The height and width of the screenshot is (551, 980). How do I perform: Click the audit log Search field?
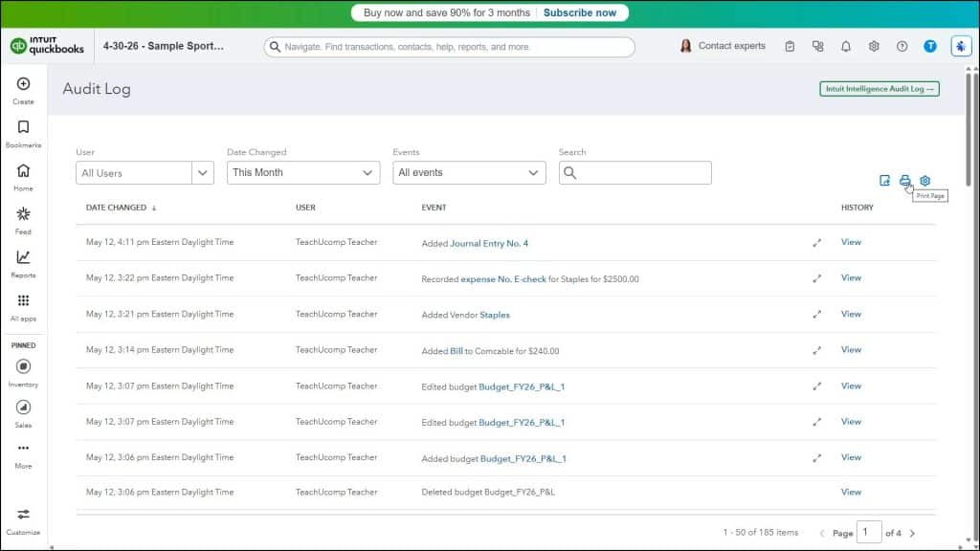[635, 173]
